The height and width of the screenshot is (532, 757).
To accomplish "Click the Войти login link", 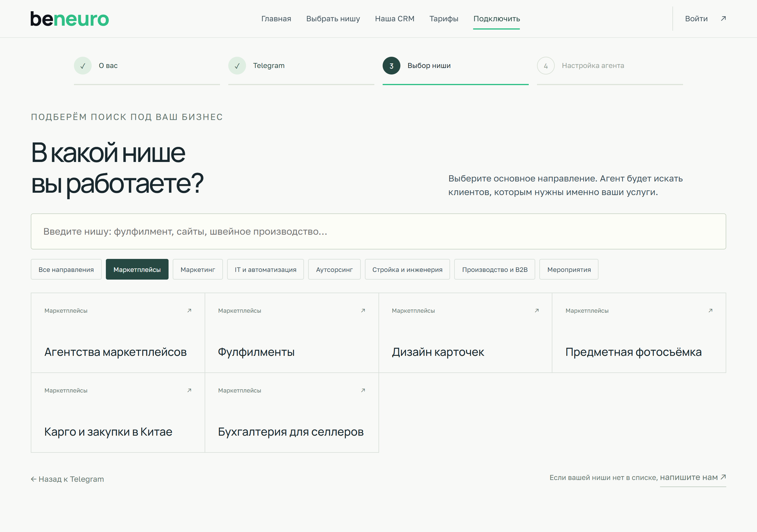I will (696, 19).
